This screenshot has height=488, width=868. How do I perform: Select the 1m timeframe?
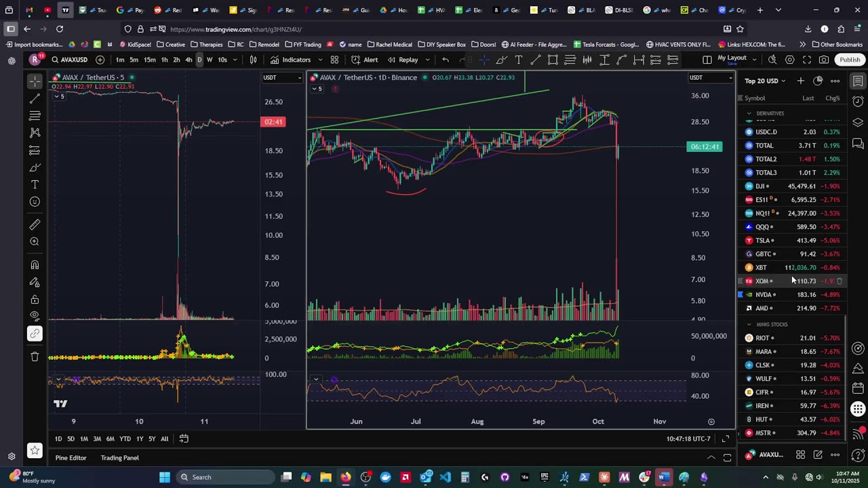click(119, 60)
